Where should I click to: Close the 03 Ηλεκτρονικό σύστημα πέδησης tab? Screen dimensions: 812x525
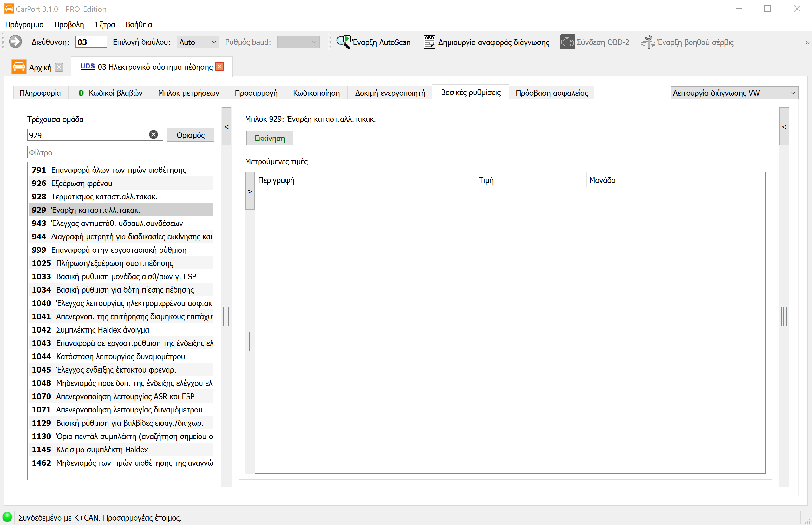pos(220,67)
